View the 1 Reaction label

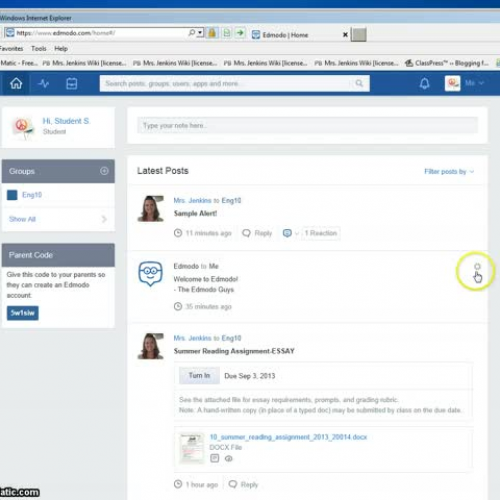[321, 233]
